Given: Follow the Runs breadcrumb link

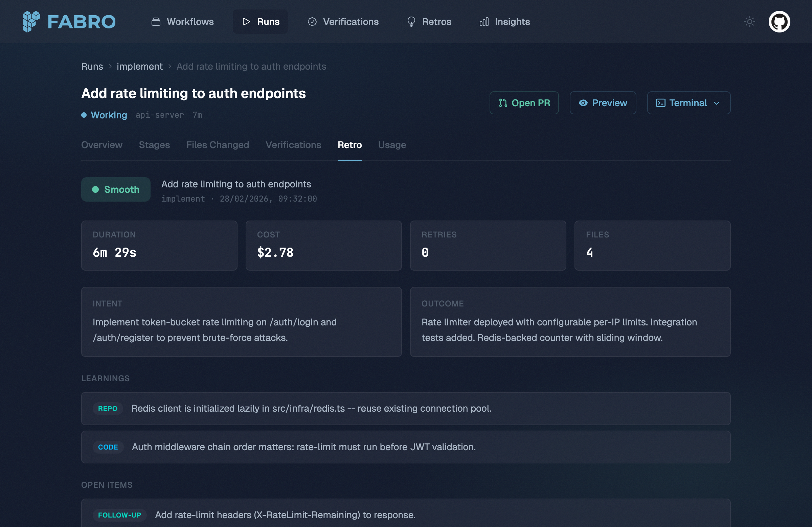Looking at the screenshot, I should pos(92,67).
